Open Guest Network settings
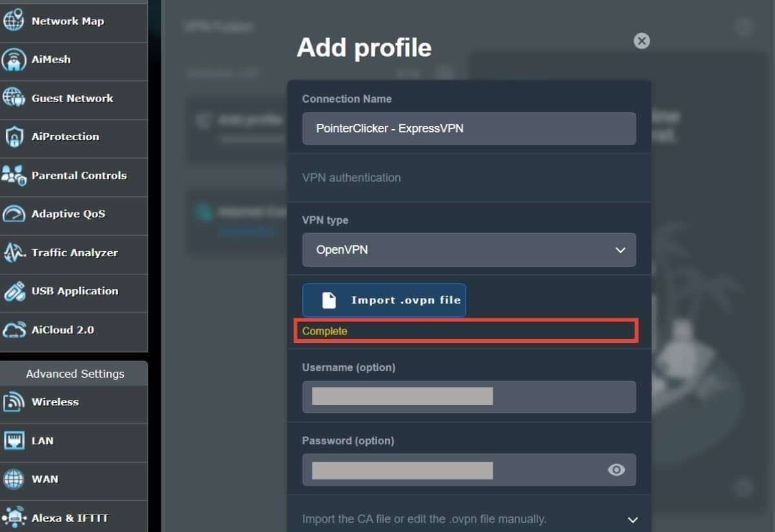The height and width of the screenshot is (532, 775). pyautogui.click(x=74, y=99)
